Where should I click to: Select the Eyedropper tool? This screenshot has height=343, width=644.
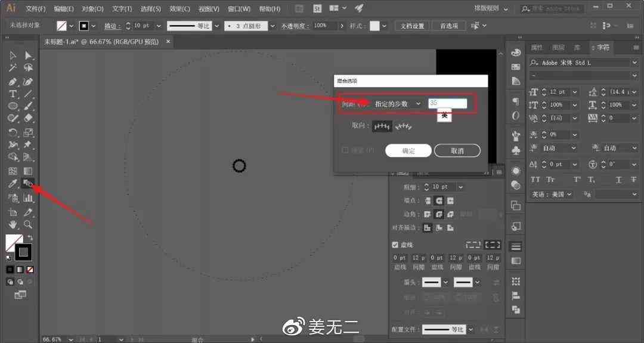[13, 184]
